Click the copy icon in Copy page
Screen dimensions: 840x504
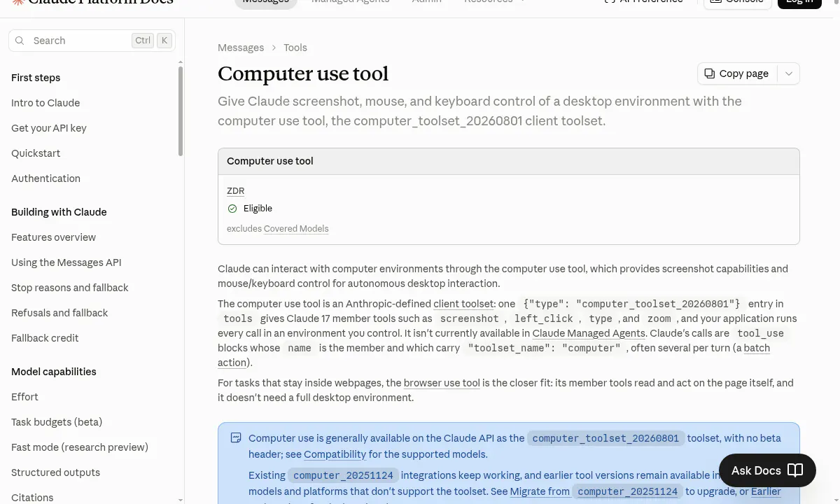point(710,73)
